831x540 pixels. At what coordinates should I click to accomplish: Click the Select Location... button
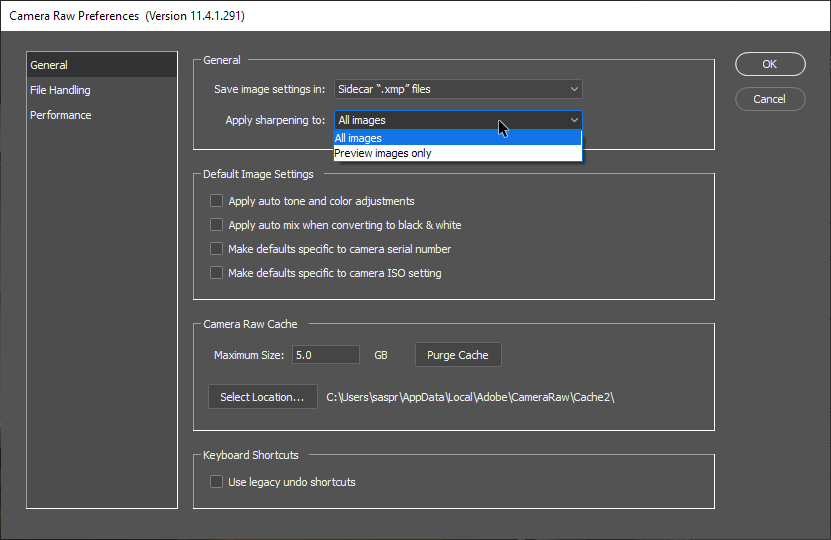[x=262, y=397]
